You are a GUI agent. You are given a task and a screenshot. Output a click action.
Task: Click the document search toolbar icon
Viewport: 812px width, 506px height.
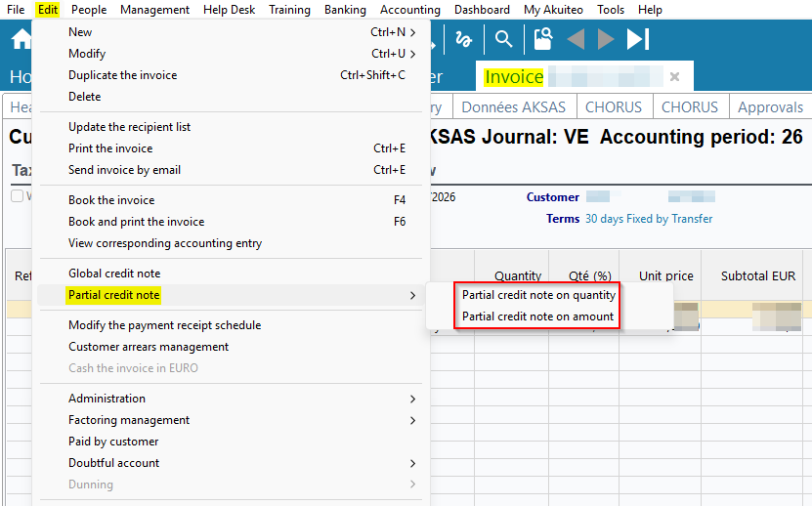542,39
